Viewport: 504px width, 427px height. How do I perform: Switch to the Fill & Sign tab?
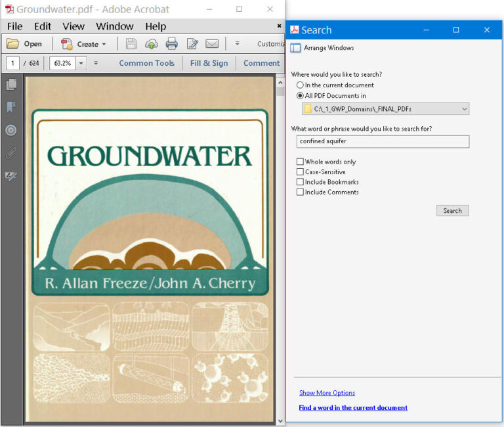[209, 63]
